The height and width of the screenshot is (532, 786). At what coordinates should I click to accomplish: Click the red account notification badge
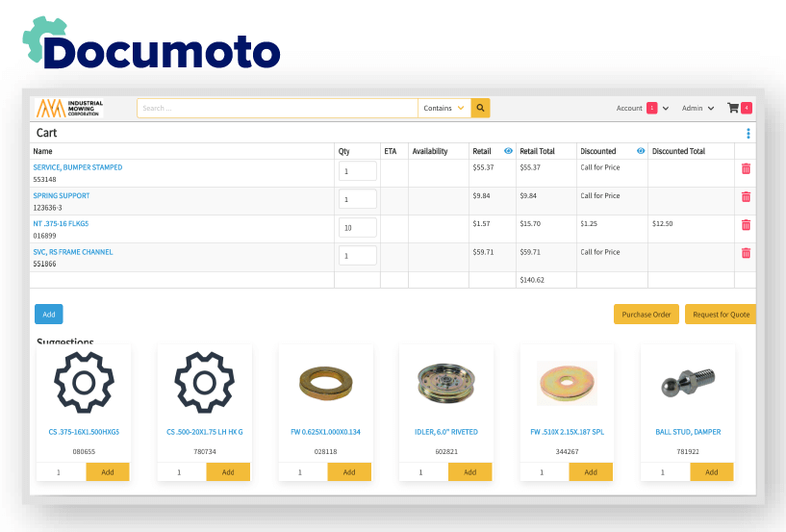pyautogui.click(x=651, y=108)
